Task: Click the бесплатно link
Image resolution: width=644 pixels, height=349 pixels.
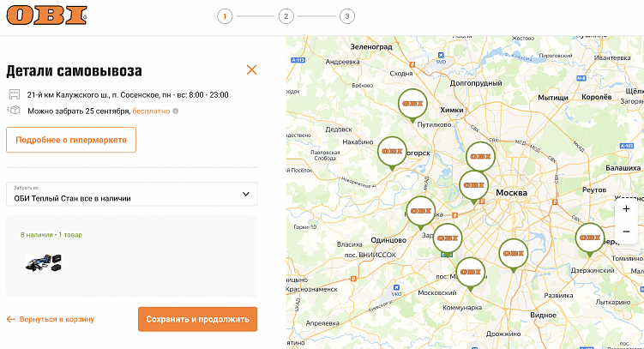Action: pyautogui.click(x=151, y=111)
